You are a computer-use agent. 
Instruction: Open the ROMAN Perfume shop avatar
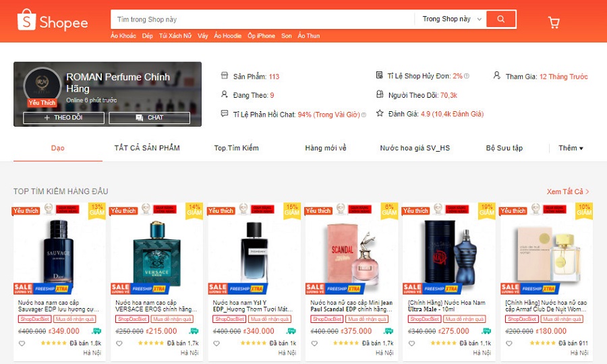[x=42, y=85]
